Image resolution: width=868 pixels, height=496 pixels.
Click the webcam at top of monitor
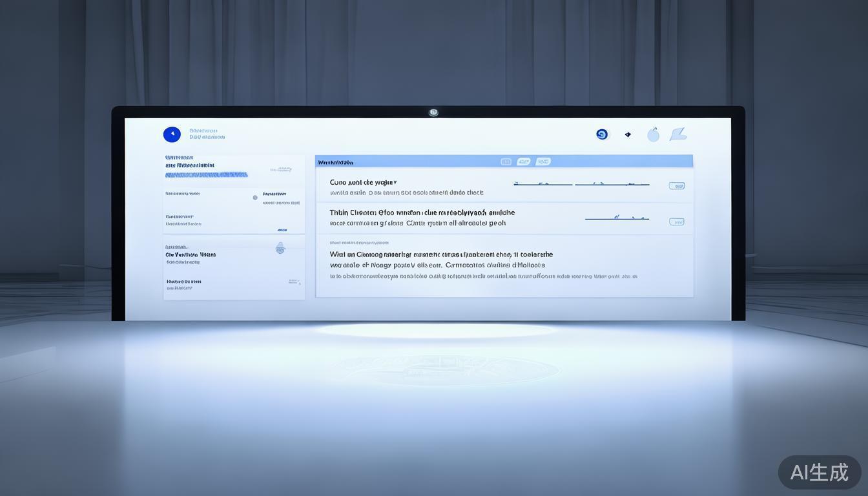pyautogui.click(x=433, y=112)
